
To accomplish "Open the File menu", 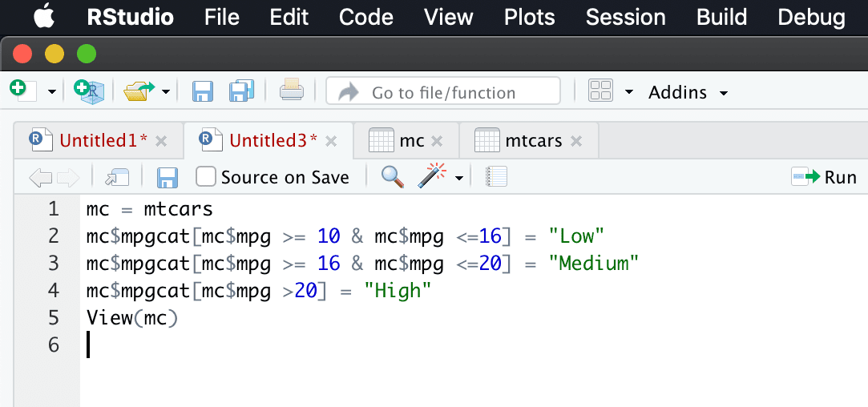I will pos(221,17).
